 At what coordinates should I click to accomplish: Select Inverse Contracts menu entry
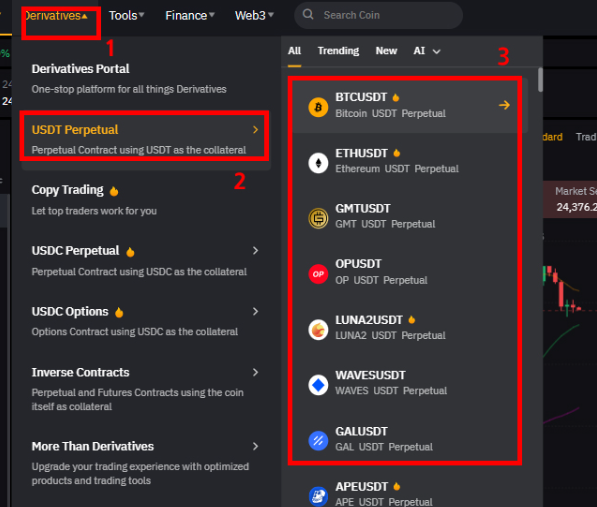pos(146,389)
